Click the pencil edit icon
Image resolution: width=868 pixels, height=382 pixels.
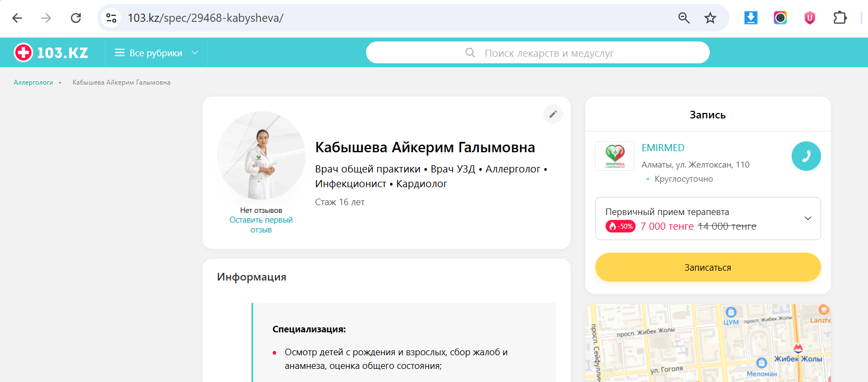553,114
